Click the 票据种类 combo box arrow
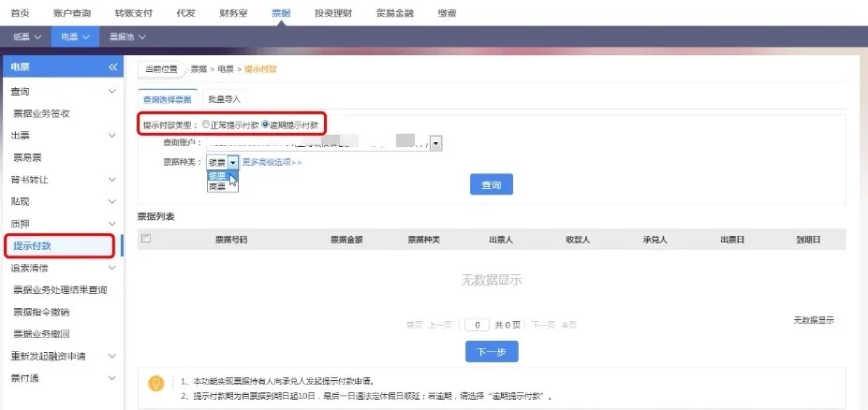Screen dimensions: 868x410 [x=233, y=163]
